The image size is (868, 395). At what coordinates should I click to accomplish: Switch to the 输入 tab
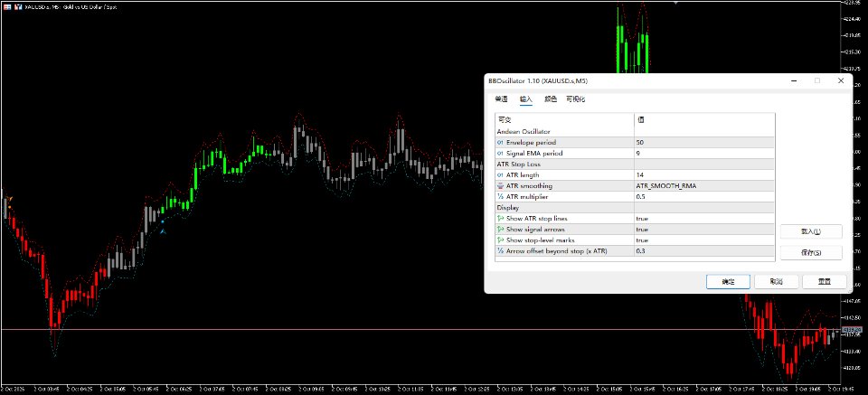526,99
